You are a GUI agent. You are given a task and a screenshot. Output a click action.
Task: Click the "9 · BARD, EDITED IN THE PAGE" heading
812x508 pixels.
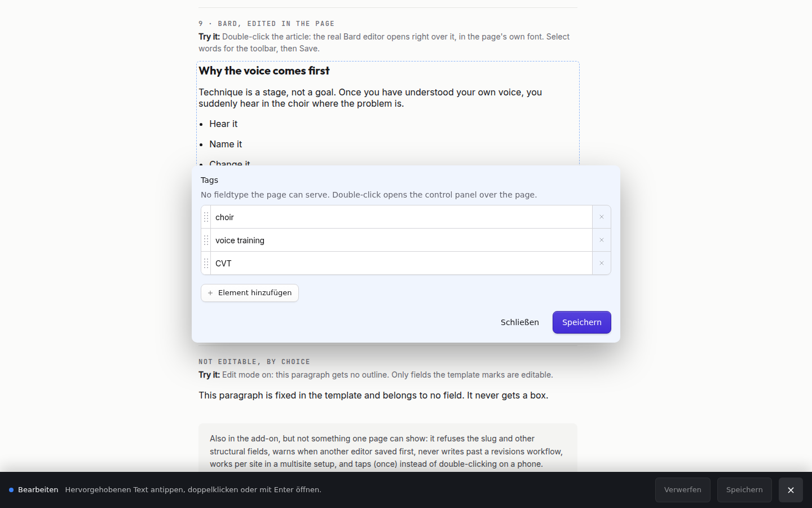(267, 24)
